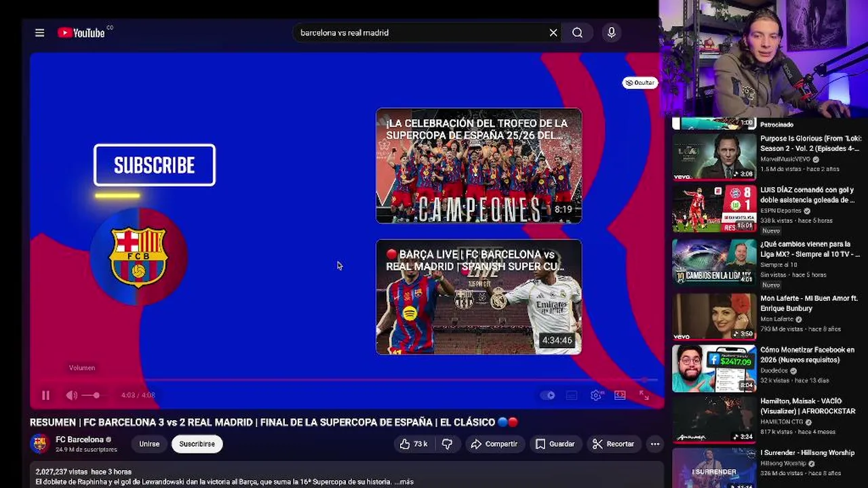Open 'Cómo Monetizar Facebook en 2026' title
Image resolution: width=868 pixels, height=488 pixels.
point(808,354)
